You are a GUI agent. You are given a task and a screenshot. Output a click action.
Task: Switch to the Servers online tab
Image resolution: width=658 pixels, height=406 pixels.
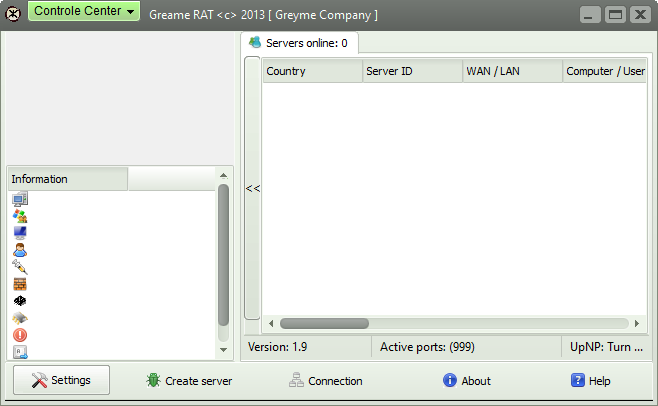coord(299,43)
